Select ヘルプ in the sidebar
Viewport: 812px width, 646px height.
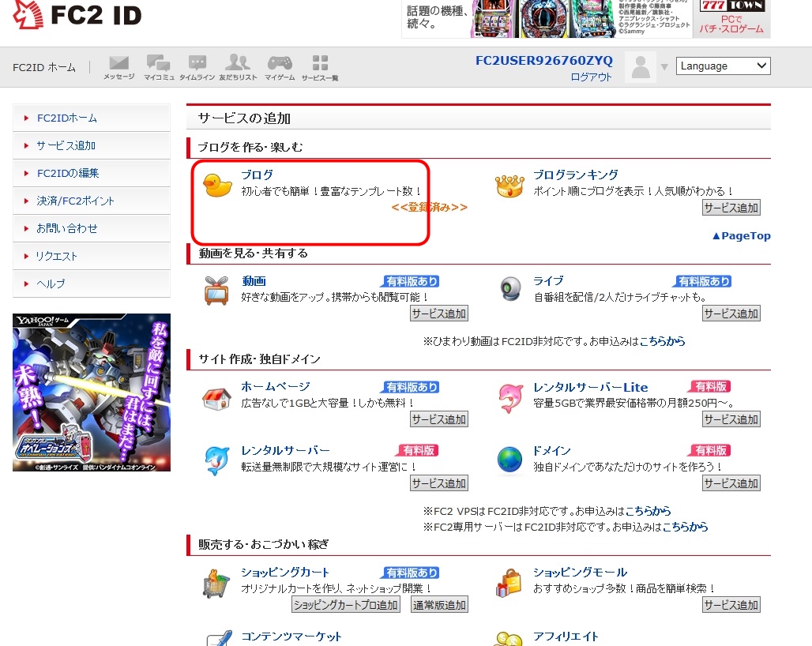(91, 284)
